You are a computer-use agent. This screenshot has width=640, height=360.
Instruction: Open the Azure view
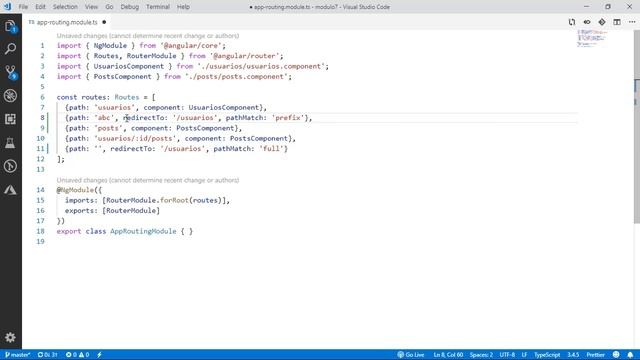(10, 189)
